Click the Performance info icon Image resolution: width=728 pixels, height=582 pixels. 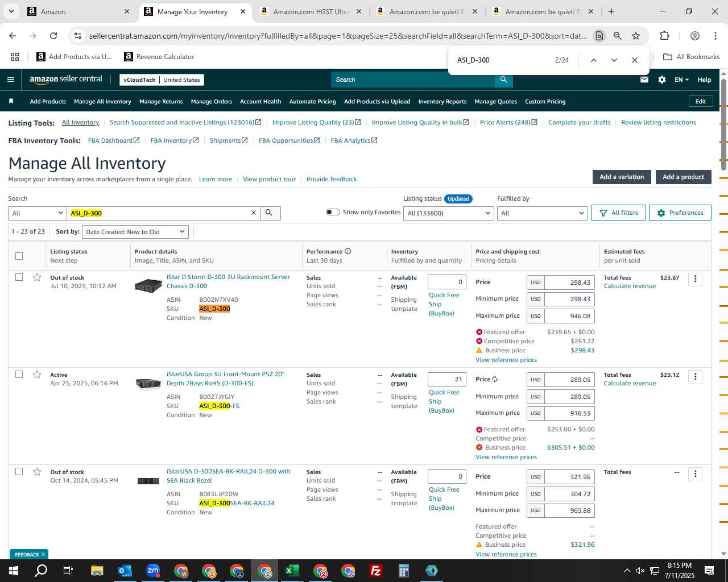[348, 251]
